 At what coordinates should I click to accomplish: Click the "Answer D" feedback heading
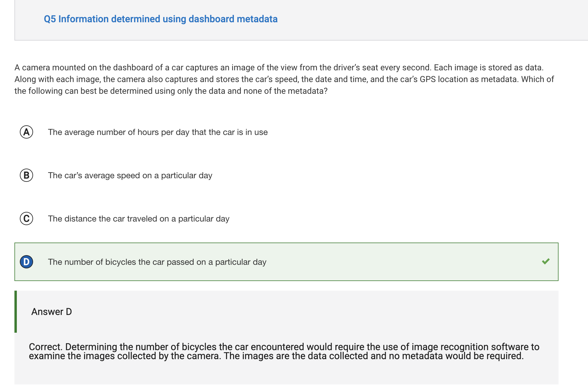pyautogui.click(x=52, y=312)
